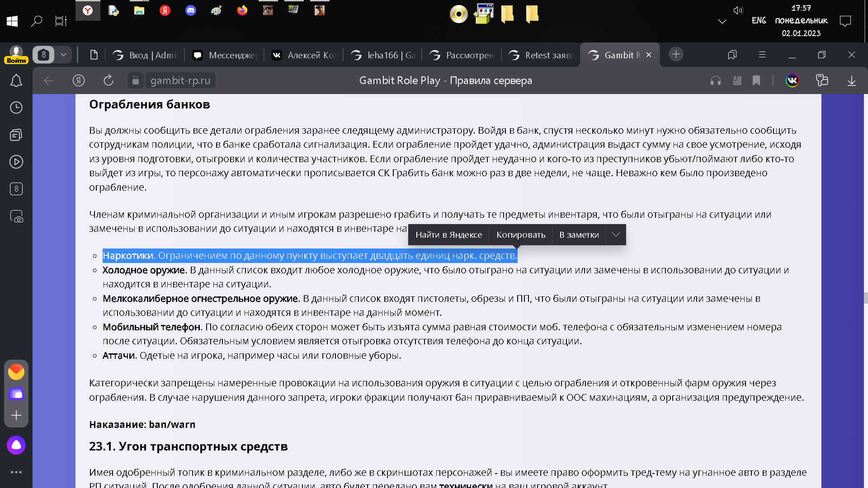The height and width of the screenshot is (488, 868).
Task: Click Найти в Яндексе button
Action: click(x=448, y=235)
